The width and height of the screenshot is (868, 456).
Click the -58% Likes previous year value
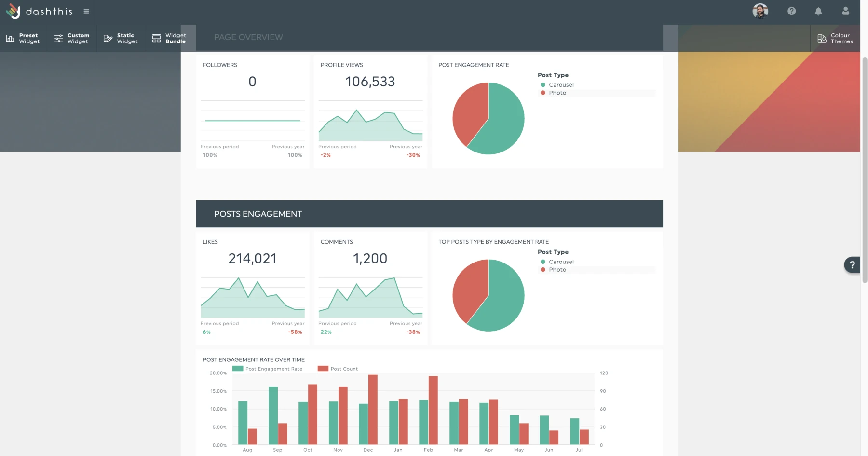pos(295,332)
